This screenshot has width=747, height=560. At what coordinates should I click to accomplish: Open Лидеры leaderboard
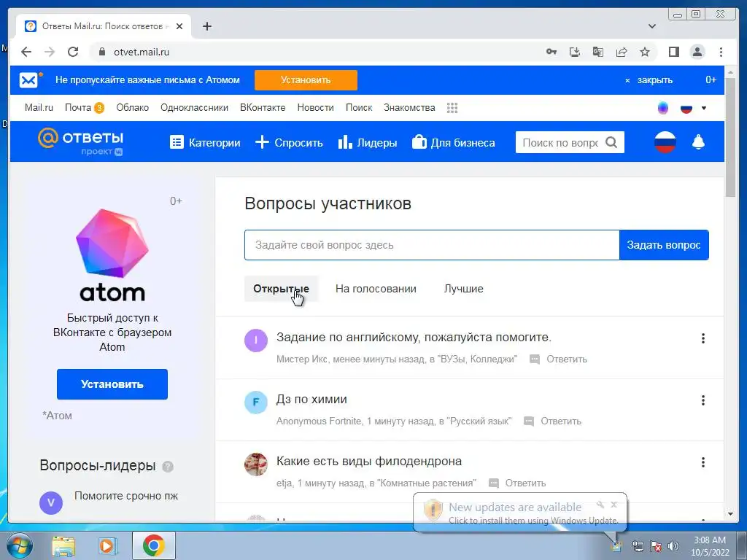tap(368, 142)
